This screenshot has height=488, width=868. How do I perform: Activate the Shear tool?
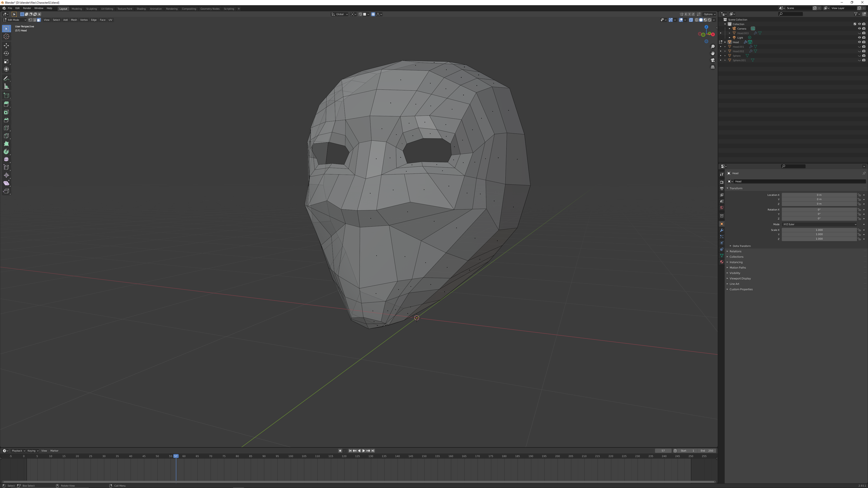[x=6, y=183]
